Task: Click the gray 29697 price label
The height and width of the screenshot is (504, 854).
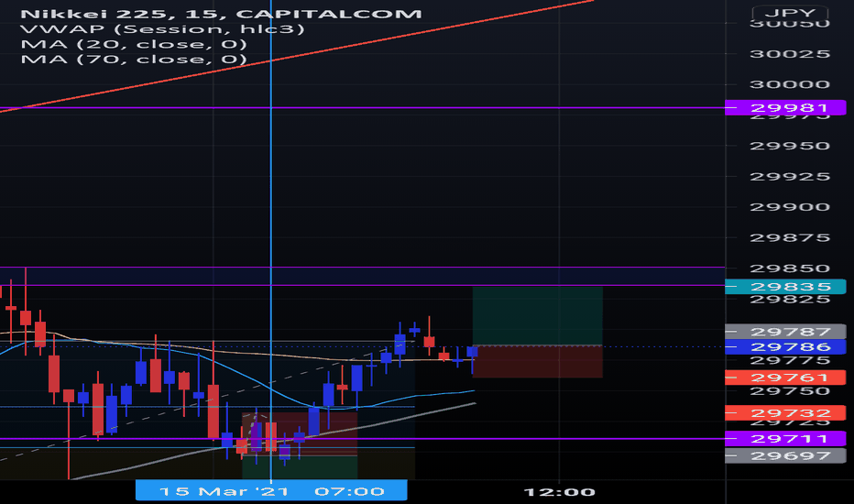Action: point(785,455)
